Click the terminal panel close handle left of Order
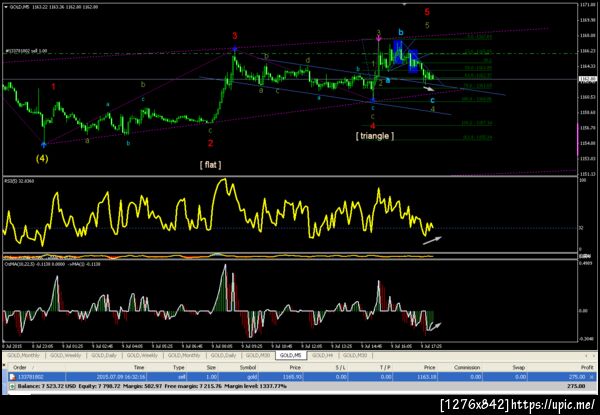The image size is (600, 415). pyautogui.click(x=5, y=367)
